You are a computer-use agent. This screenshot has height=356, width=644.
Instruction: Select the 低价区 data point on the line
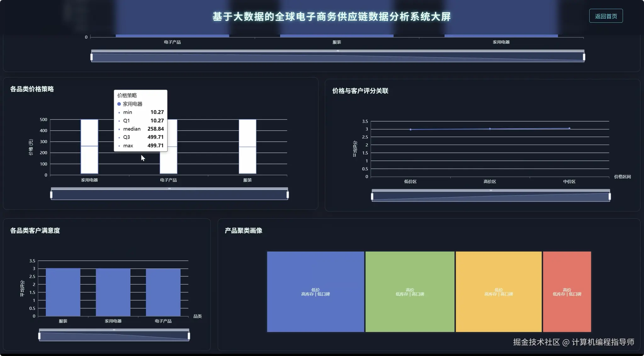click(x=411, y=129)
